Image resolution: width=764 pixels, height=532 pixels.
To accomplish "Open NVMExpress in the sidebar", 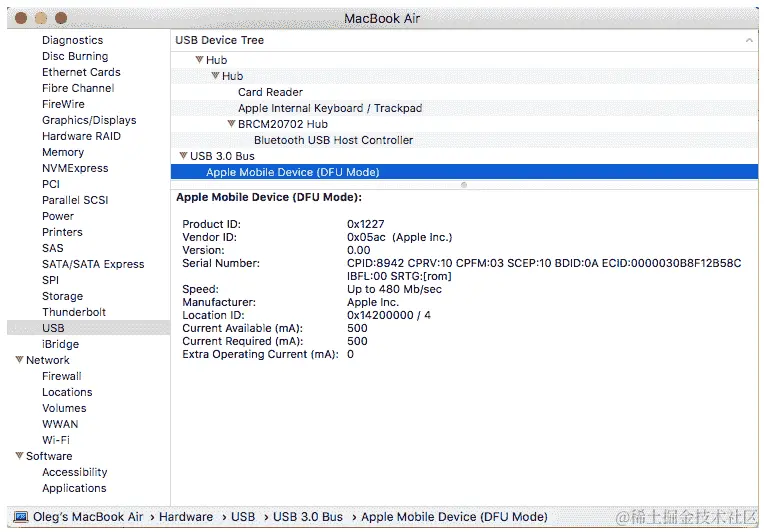I will point(75,168).
